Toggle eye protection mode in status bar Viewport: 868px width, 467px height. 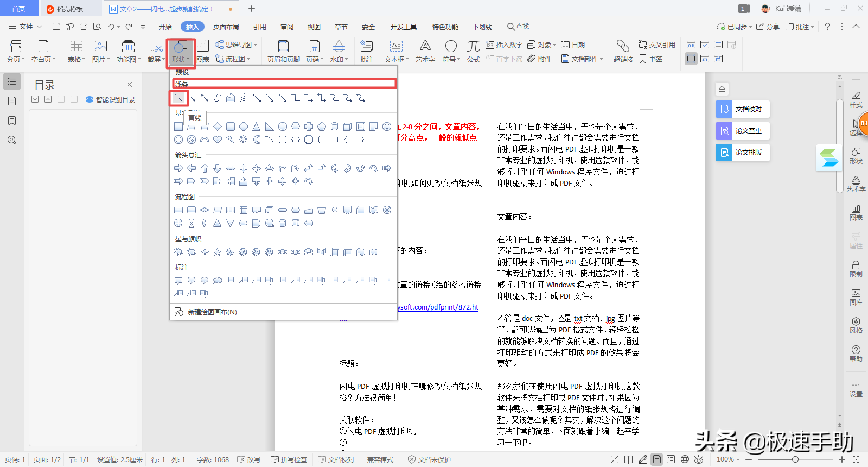tap(699, 459)
